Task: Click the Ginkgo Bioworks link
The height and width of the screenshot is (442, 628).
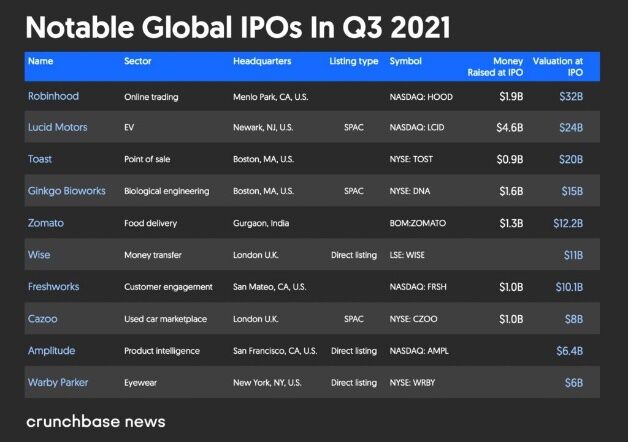Action: (x=67, y=191)
